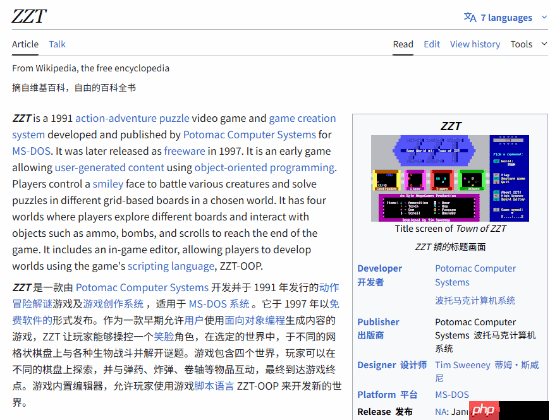Click 'From Wikipedia, the free encyclopedia' text
550x420 pixels.
click(x=90, y=68)
